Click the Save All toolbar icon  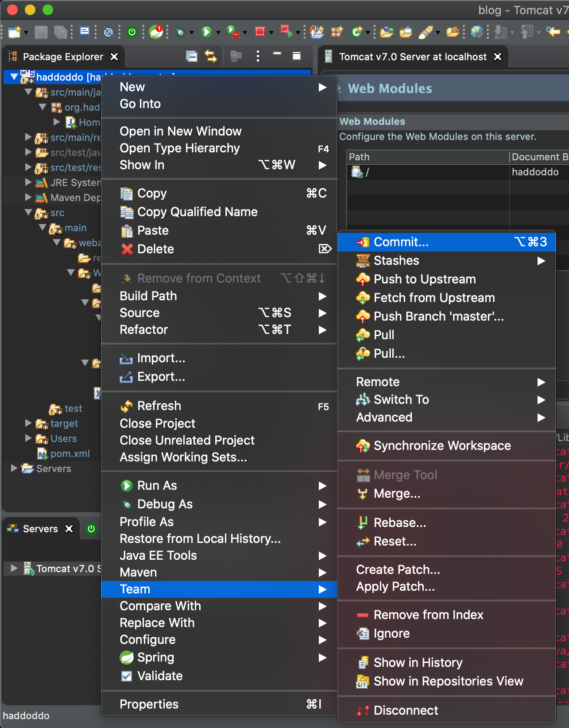coord(60,32)
